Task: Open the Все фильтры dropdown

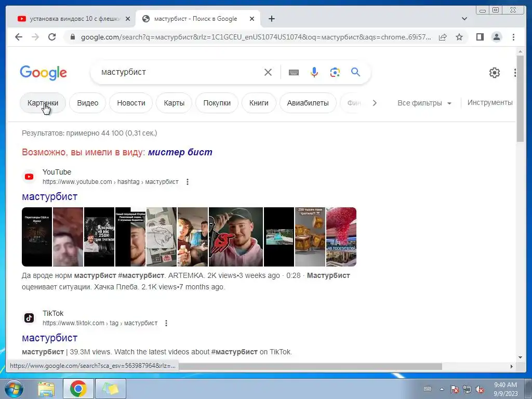Action: tap(424, 103)
